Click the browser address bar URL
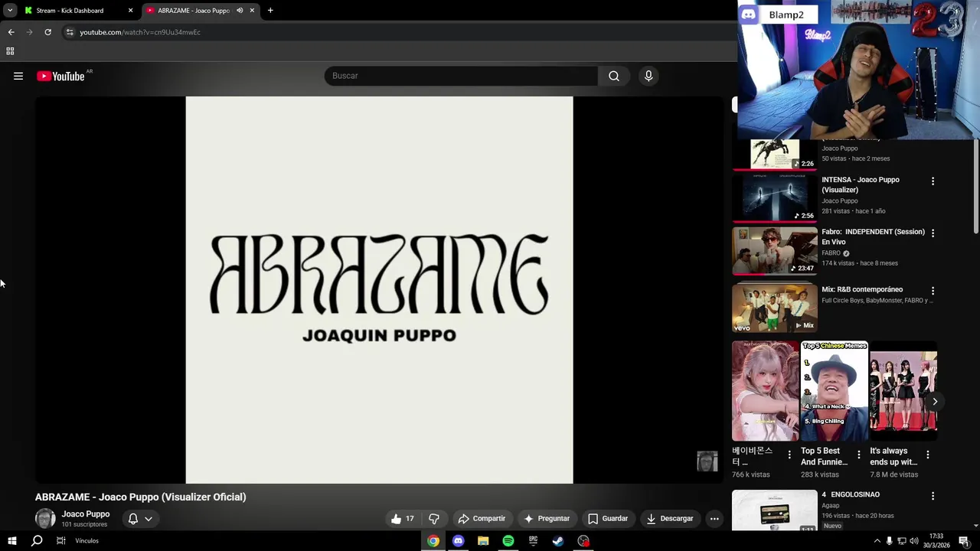 coord(140,32)
